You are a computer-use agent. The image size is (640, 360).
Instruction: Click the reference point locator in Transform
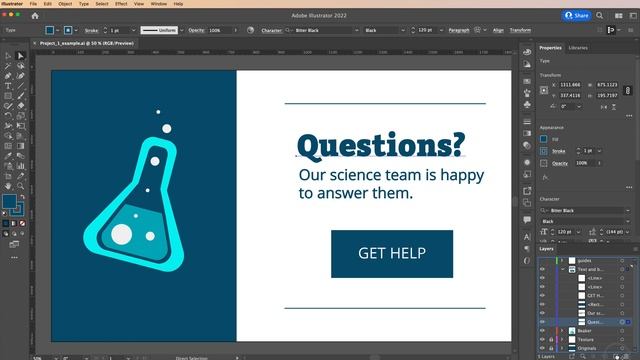544,90
